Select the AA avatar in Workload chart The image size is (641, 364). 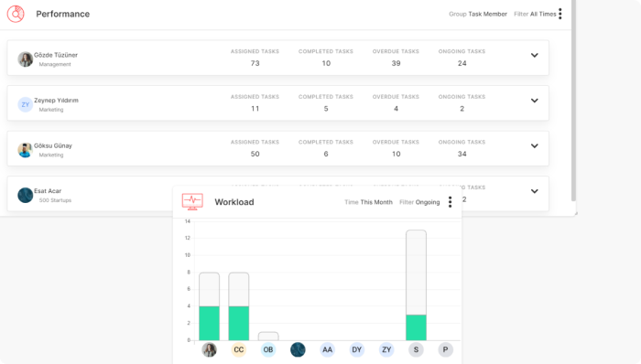pos(327,349)
